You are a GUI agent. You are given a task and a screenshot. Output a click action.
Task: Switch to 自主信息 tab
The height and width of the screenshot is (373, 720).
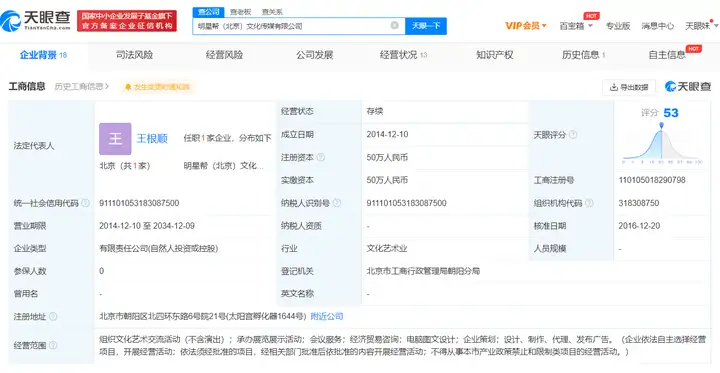click(x=667, y=55)
